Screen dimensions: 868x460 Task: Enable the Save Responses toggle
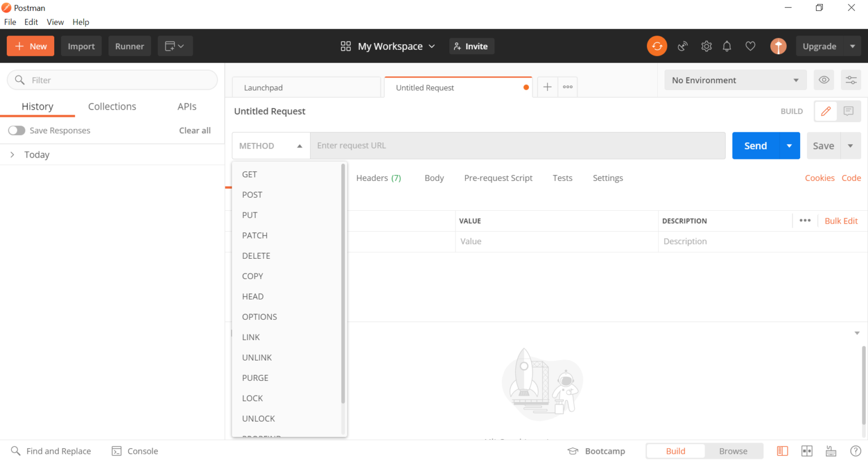pyautogui.click(x=16, y=130)
